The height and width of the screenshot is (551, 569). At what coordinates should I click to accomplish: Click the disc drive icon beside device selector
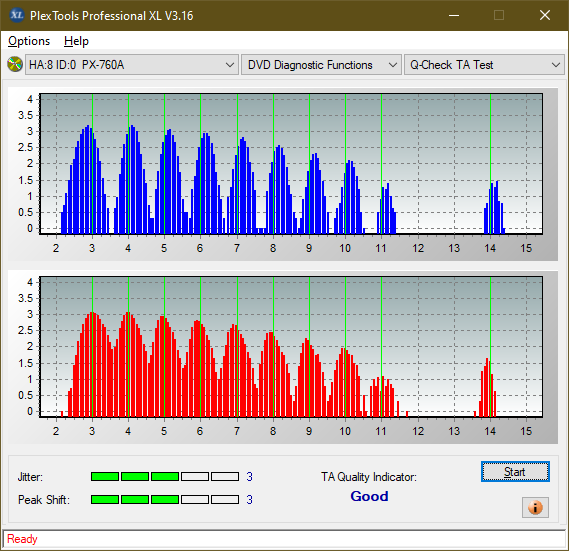tap(15, 65)
